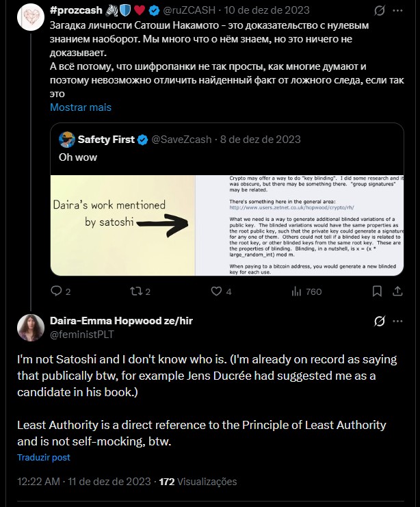420x507 pixels.
Task: Click the Safety First avatar in the quoted post
Action: click(66, 140)
